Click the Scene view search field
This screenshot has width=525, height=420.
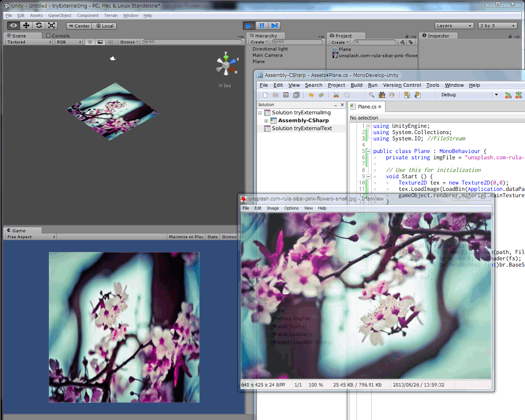193,42
